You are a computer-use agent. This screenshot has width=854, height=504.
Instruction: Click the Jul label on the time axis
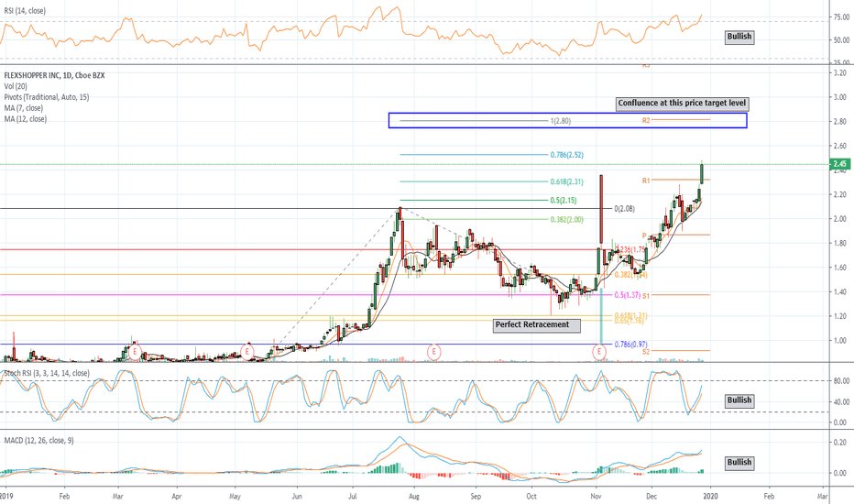coord(353,497)
